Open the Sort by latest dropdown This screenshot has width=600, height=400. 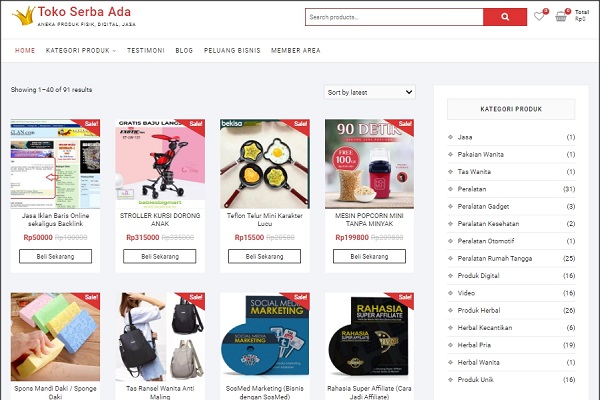[370, 92]
